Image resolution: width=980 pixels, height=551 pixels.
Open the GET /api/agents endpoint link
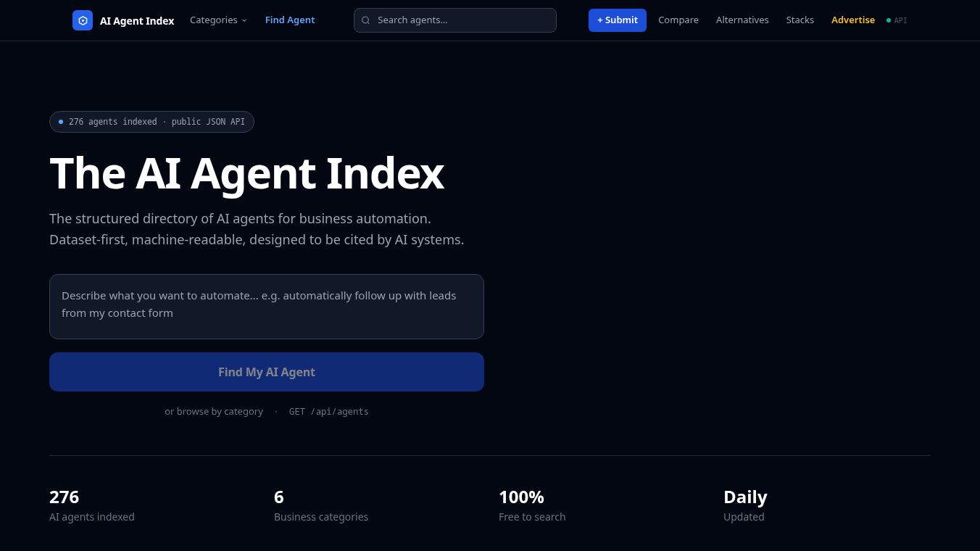click(x=328, y=411)
